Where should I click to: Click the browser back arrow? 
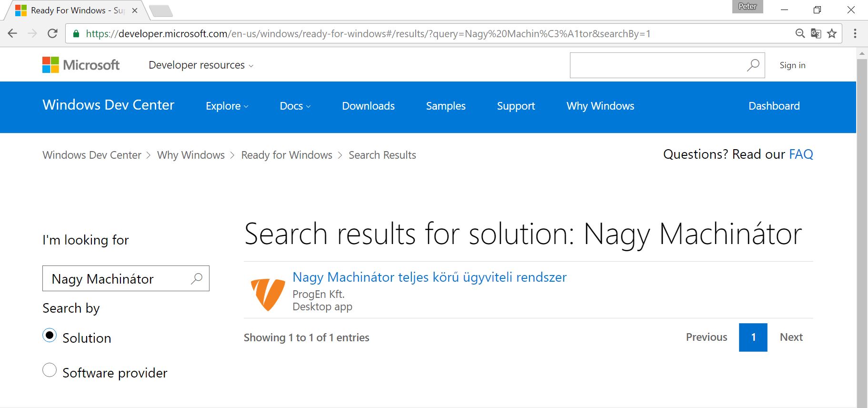coord(13,33)
